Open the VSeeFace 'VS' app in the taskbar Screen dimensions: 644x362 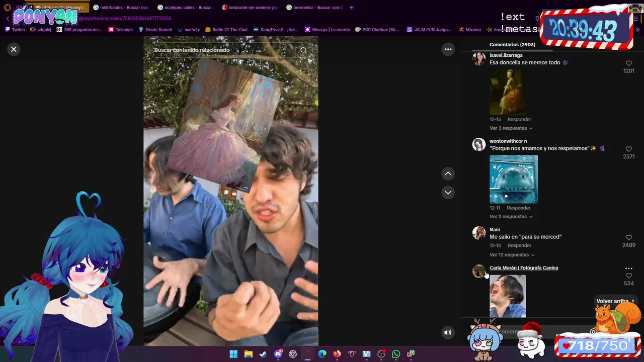tap(366, 354)
